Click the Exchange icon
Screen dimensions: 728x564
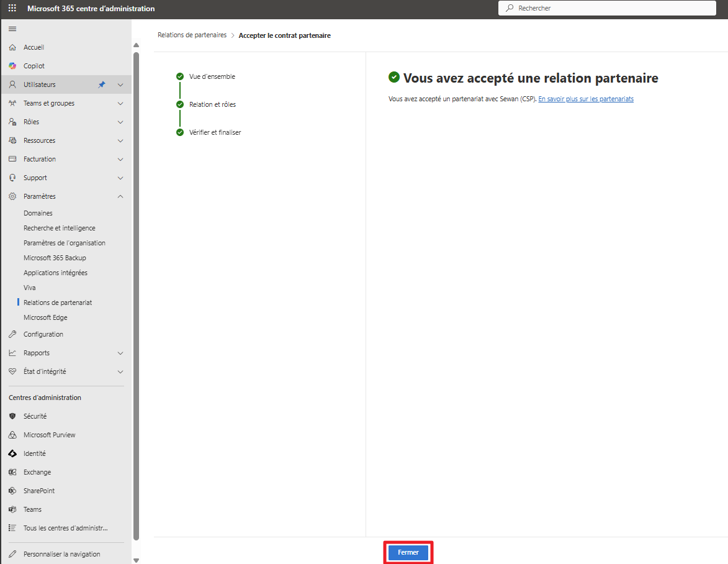(12, 472)
